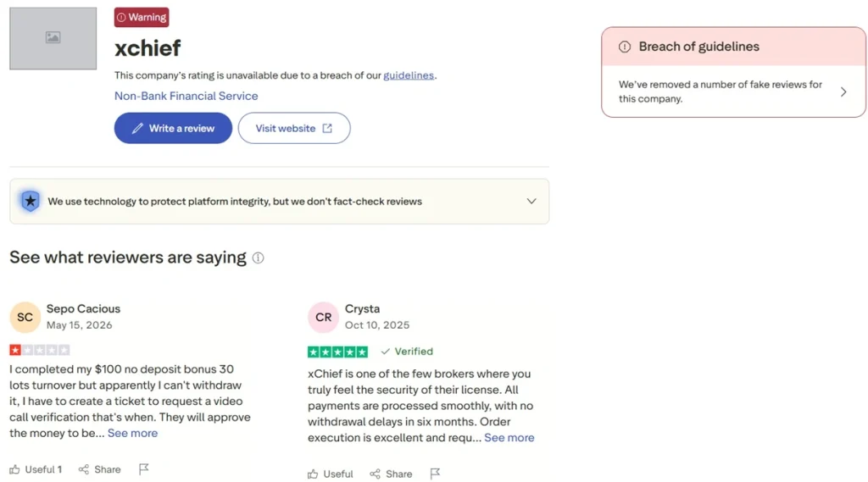Image resolution: width=868 pixels, height=482 pixels.
Task: Share Sepo Cacious's review
Action: (100, 469)
